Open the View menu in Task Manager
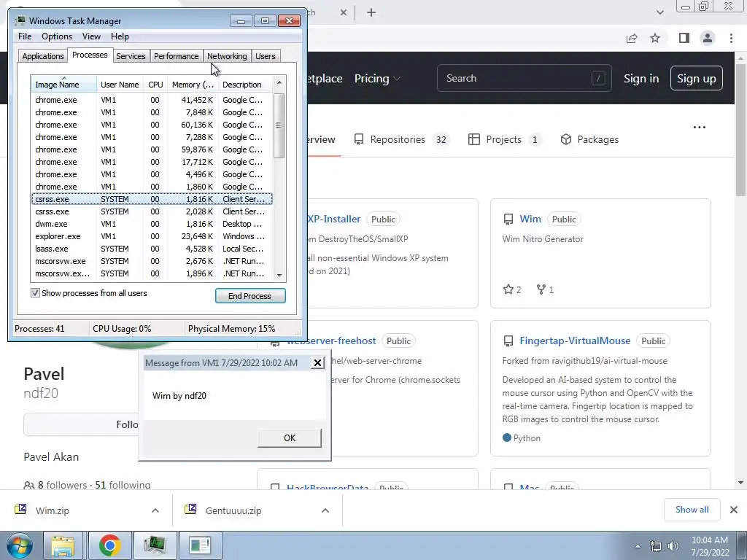The image size is (747, 560). (91, 36)
